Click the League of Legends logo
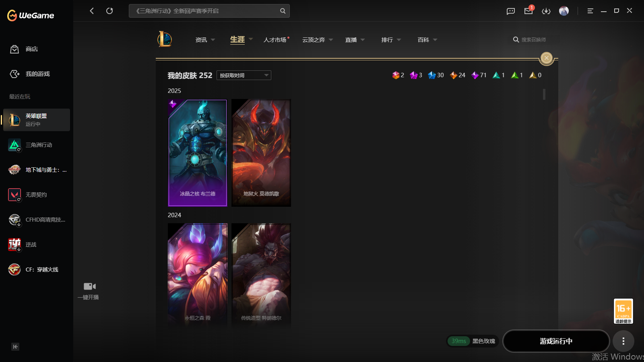The height and width of the screenshot is (362, 644). pos(165,39)
